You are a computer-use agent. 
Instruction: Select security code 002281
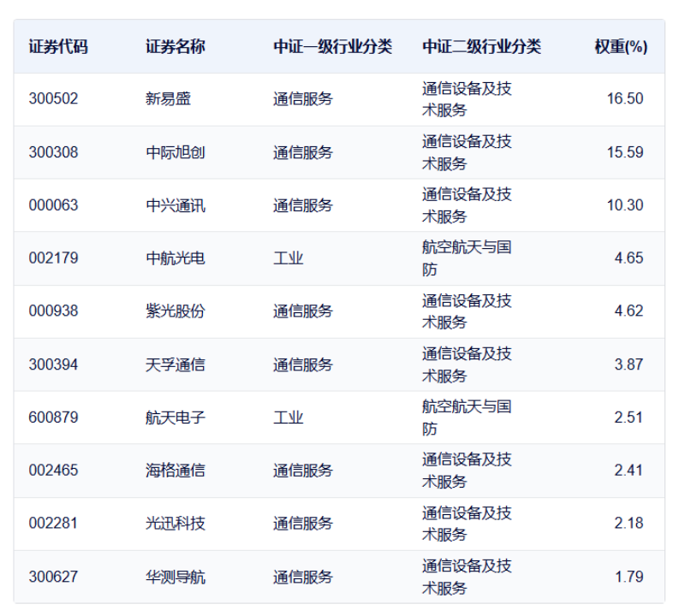point(53,524)
